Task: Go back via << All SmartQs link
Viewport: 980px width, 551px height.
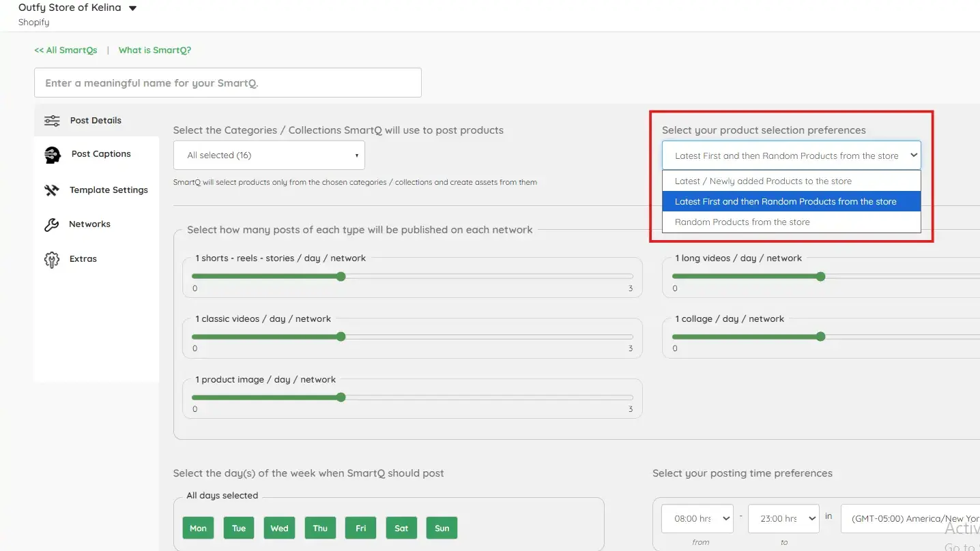Action: click(x=66, y=50)
